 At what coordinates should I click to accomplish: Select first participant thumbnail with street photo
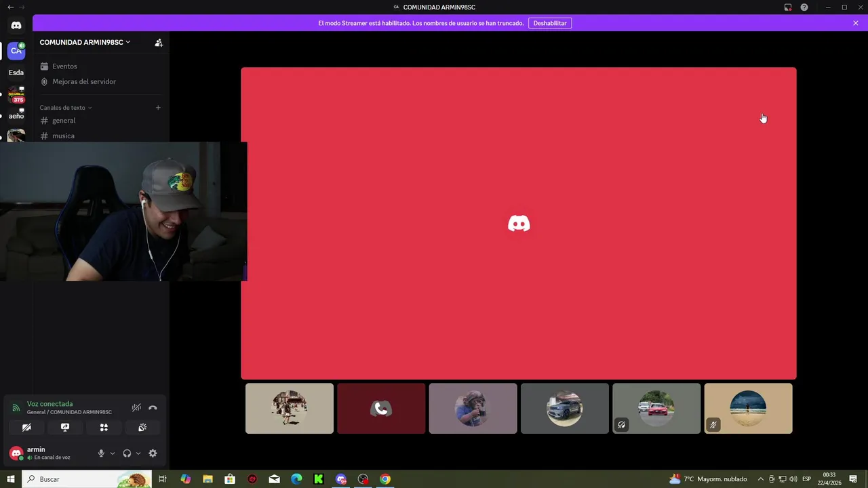tap(290, 409)
